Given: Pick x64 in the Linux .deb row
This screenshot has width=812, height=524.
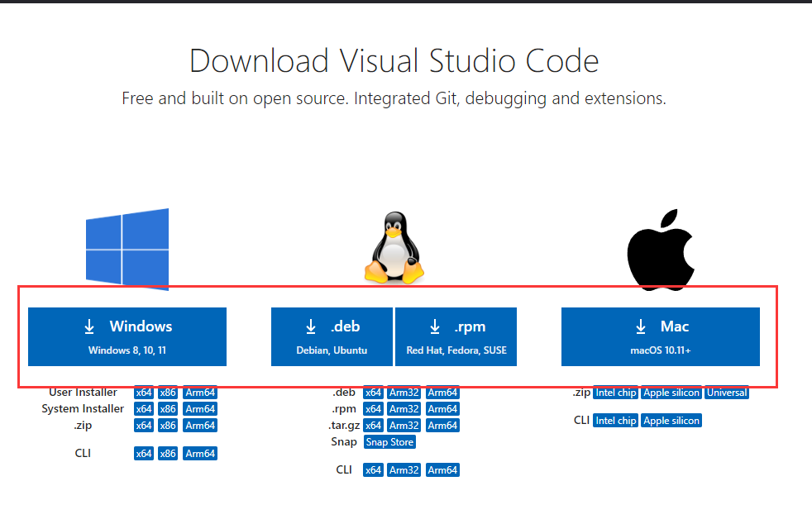Looking at the screenshot, I should click(373, 393).
